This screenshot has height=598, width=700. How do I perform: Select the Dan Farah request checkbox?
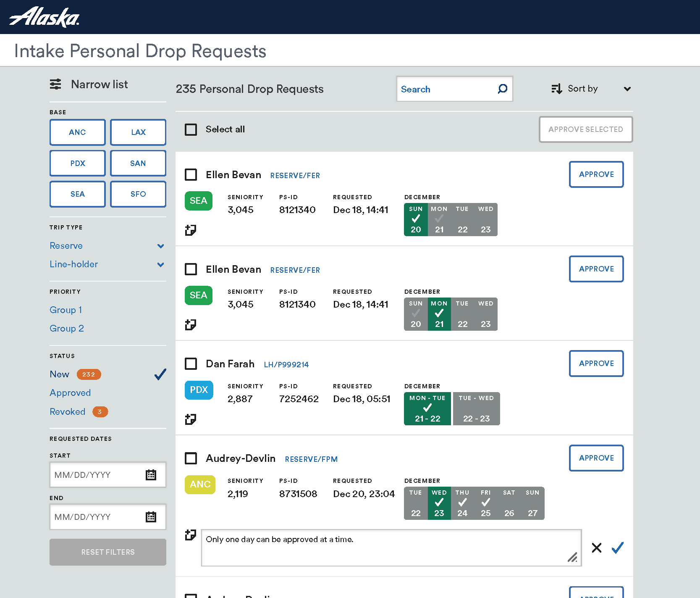pos(191,364)
